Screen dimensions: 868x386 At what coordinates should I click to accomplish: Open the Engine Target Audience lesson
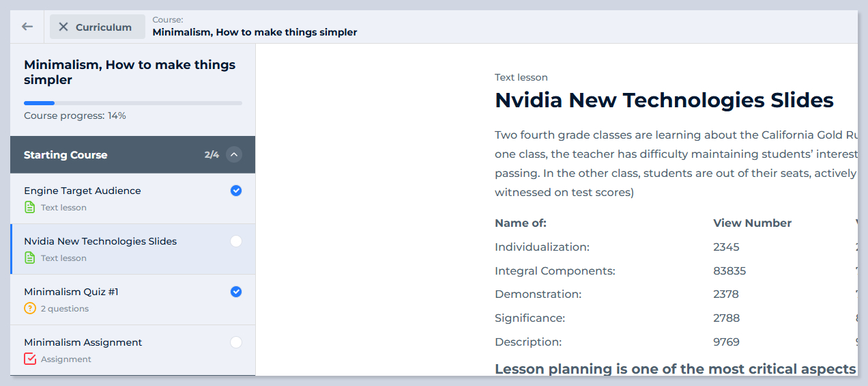tap(82, 191)
